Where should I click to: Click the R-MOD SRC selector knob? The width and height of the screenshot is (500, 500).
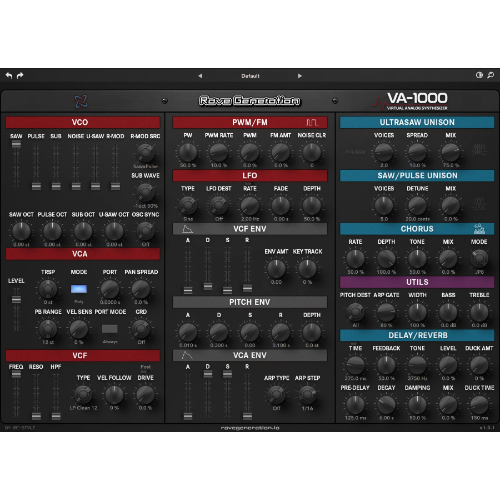point(145,153)
